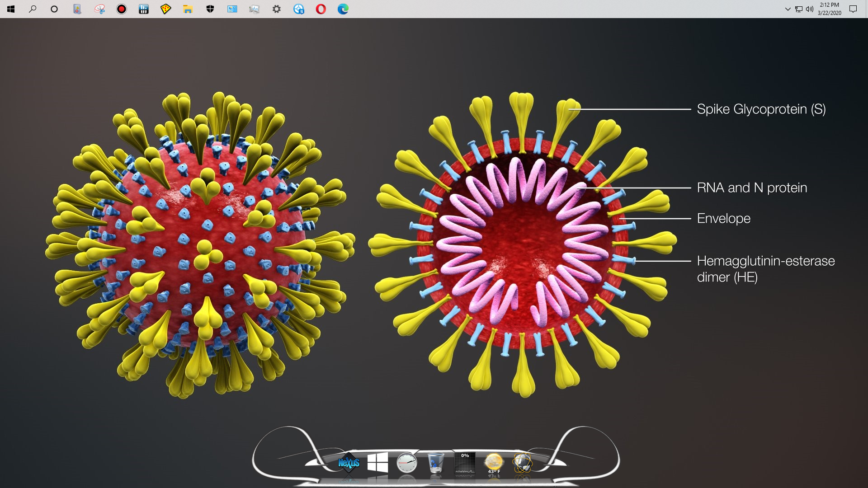
Task: Open File Explorer from taskbar
Action: click(188, 9)
